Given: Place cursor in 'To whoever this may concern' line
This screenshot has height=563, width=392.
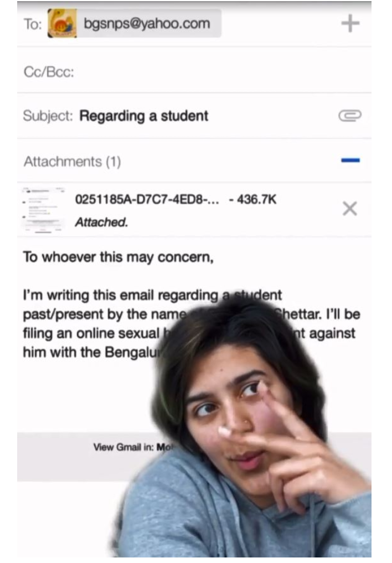Looking at the screenshot, I should (118, 257).
